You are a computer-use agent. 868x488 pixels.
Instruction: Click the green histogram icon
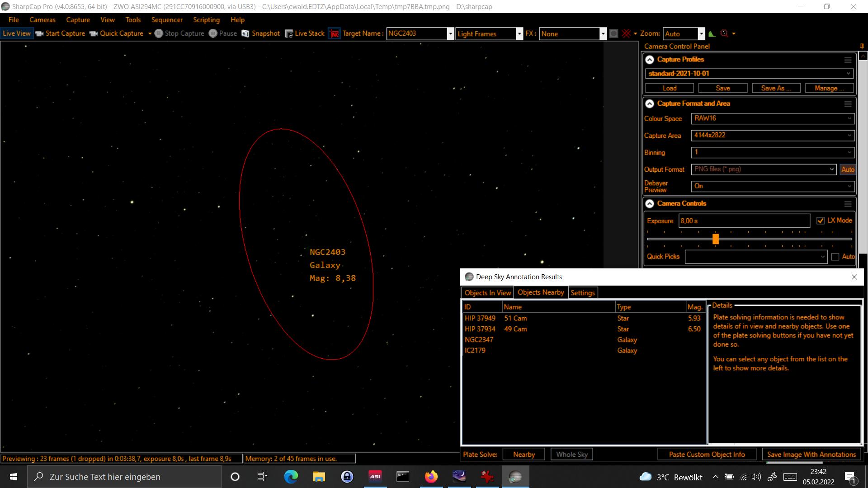[x=712, y=33]
